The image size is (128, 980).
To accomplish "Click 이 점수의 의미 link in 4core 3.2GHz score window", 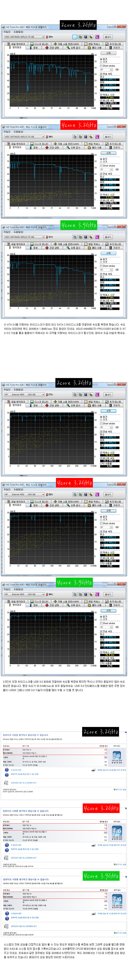I will click(x=15, y=845).
